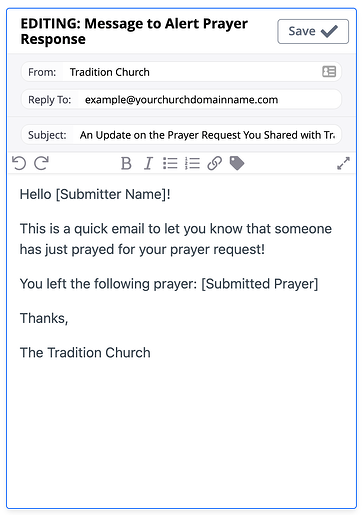
Task: Open the merge tag icon
Action: pos(237,163)
